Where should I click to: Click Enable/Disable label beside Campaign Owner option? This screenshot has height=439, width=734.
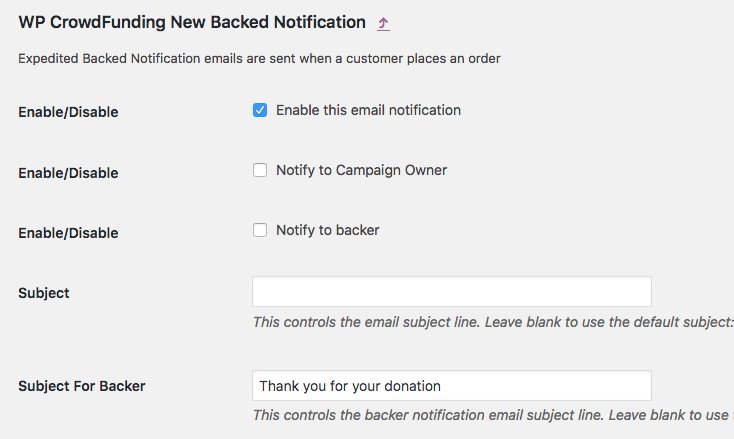coord(68,173)
